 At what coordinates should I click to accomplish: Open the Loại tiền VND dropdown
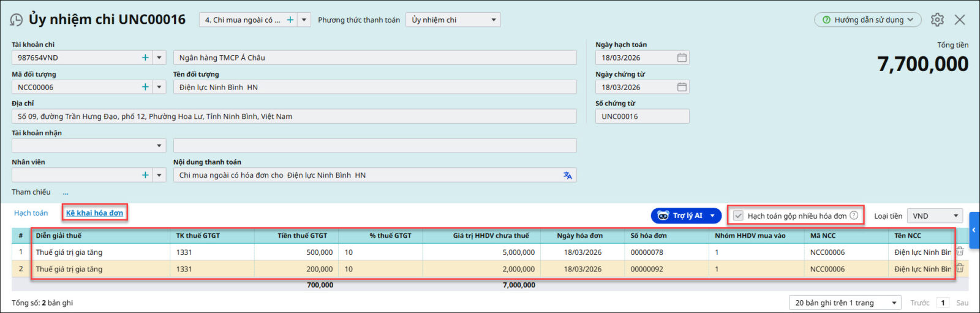(955, 216)
